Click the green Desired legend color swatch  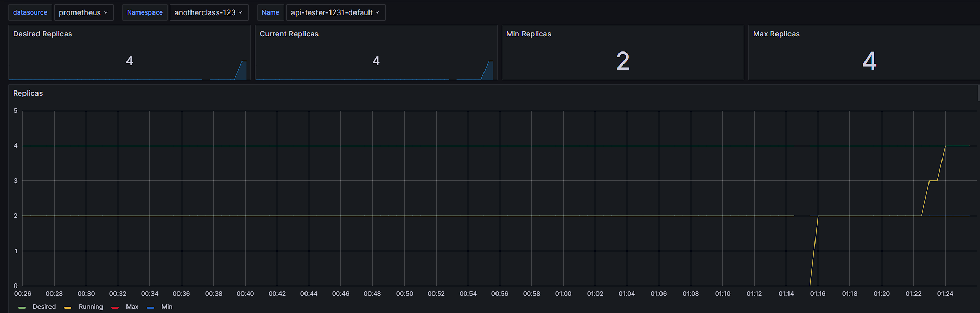click(x=22, y=307)
